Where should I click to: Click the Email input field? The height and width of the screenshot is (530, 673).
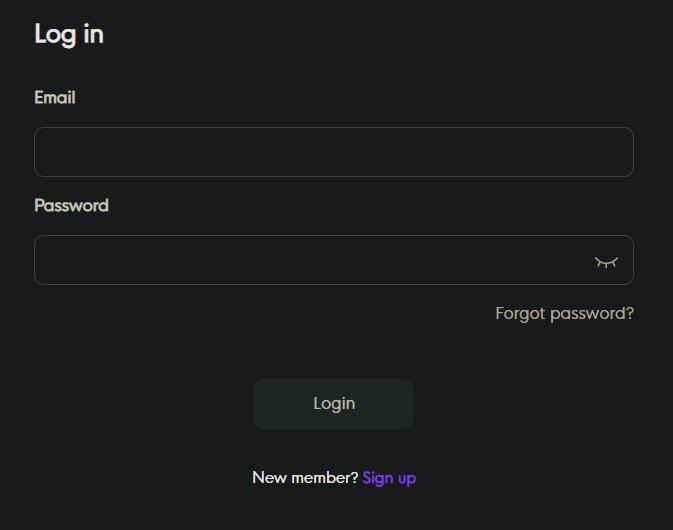[333, 152]
